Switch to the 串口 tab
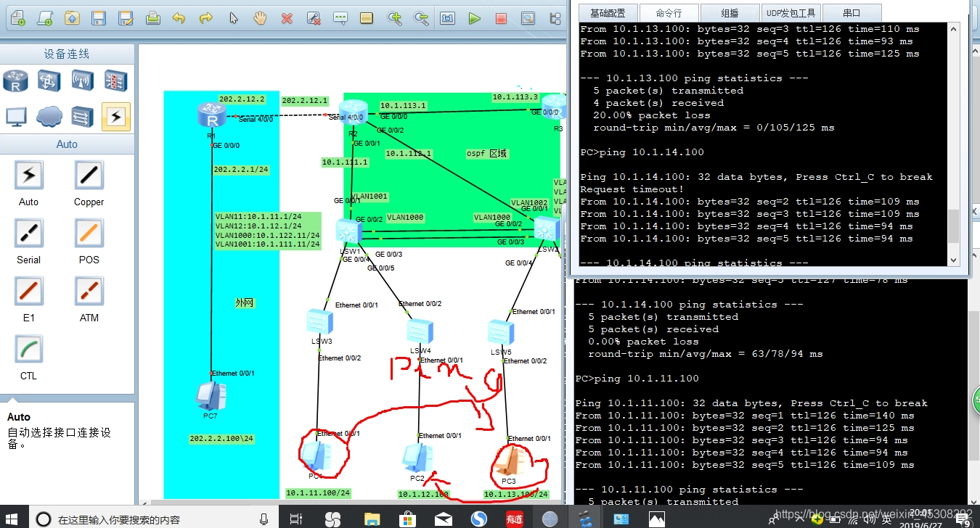980x528 pixels. pos(852,13)
